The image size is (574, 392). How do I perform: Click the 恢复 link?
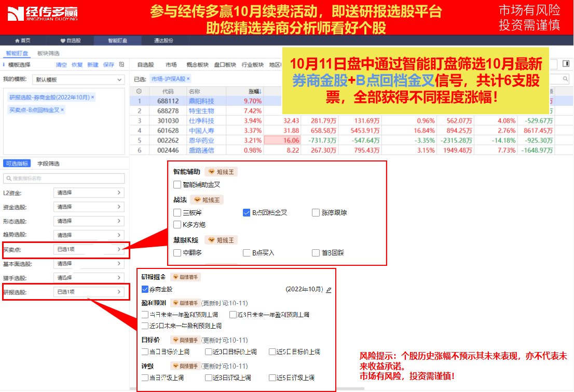[77, 65]
